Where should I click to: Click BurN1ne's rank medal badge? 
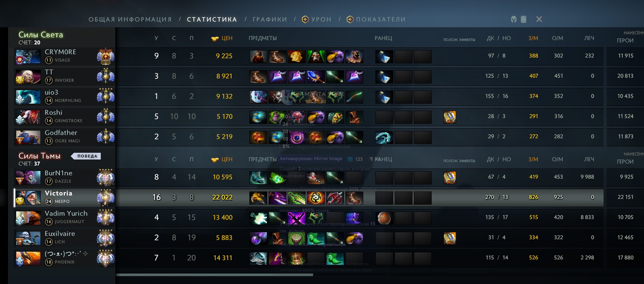pos(105,178)
